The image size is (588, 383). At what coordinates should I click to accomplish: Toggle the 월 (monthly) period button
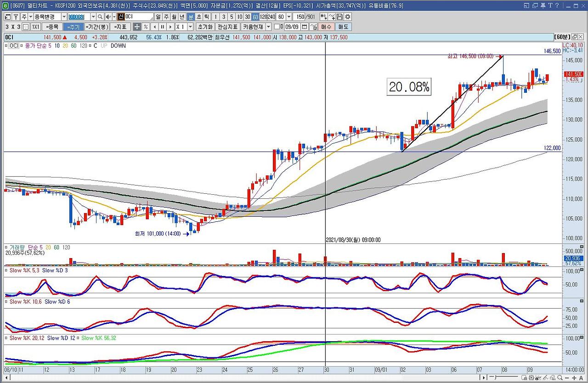(174, 17)
